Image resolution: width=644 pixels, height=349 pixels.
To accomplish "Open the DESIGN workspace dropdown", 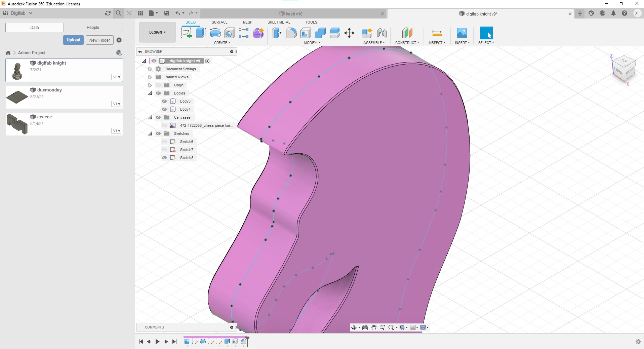I will point(157,32).
